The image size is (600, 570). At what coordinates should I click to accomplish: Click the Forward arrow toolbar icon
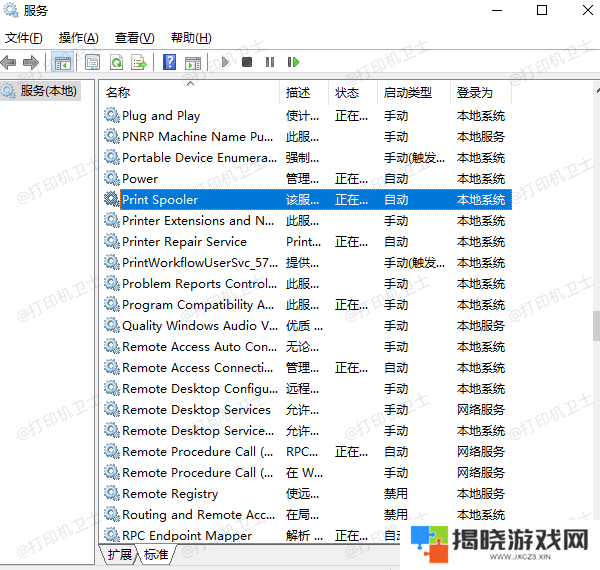click(31, 62)
